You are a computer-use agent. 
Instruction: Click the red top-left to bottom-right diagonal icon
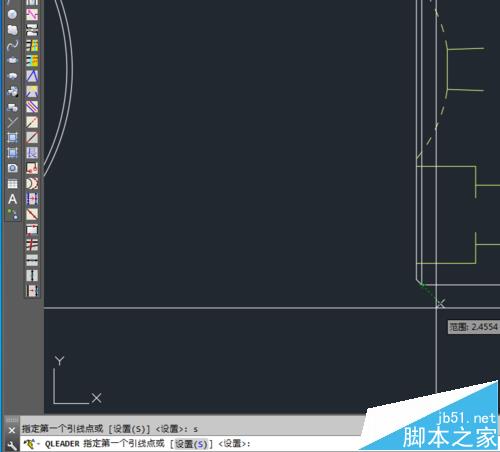click(32, 214)
